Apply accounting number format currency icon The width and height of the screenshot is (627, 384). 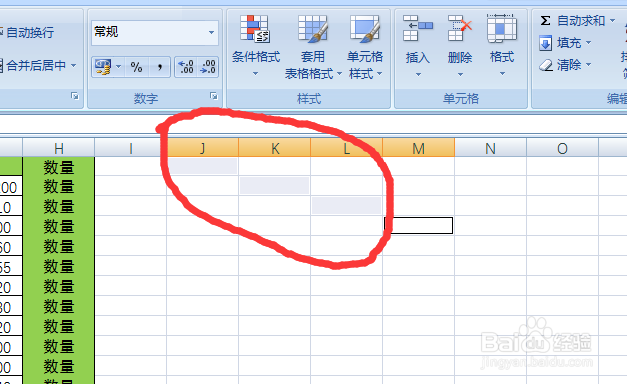pos(103,67)
